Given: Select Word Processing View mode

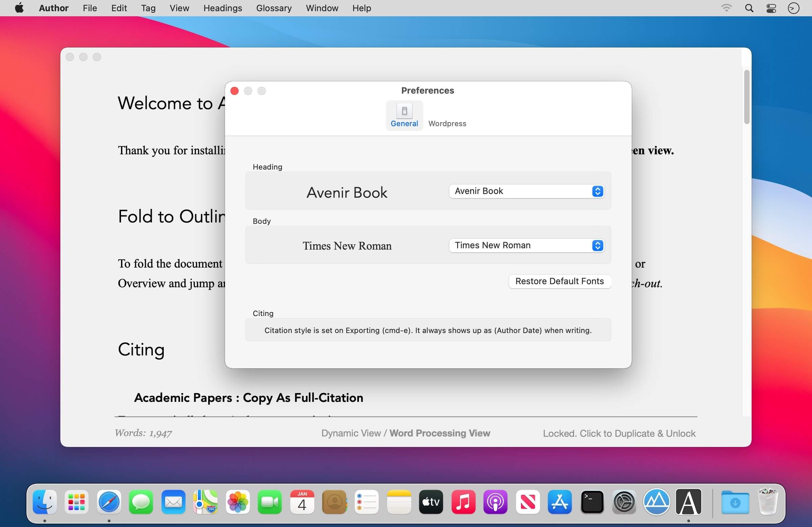Looking at the screenshot, I should (440, 433).
